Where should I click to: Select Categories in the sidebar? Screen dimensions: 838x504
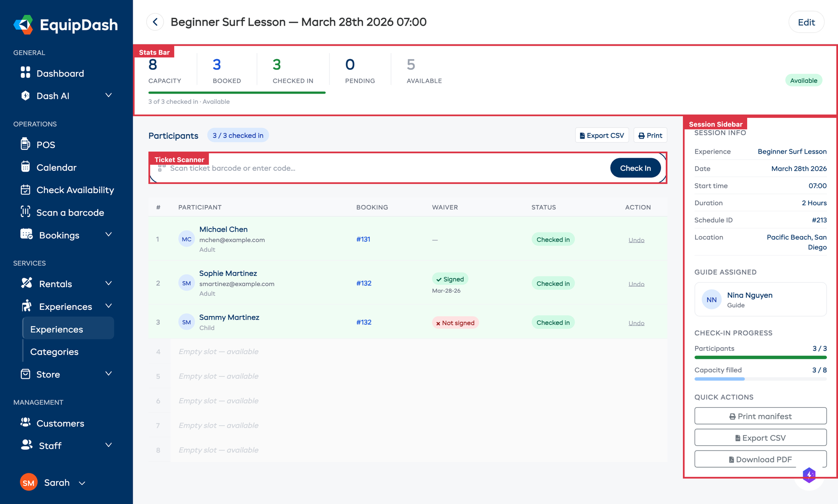tap(54, 351)
